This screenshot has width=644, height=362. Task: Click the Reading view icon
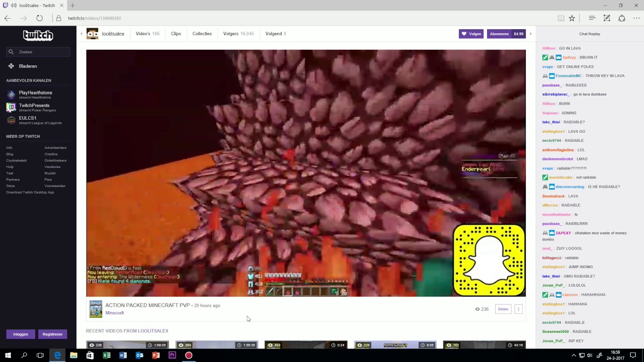coord(560,18)
